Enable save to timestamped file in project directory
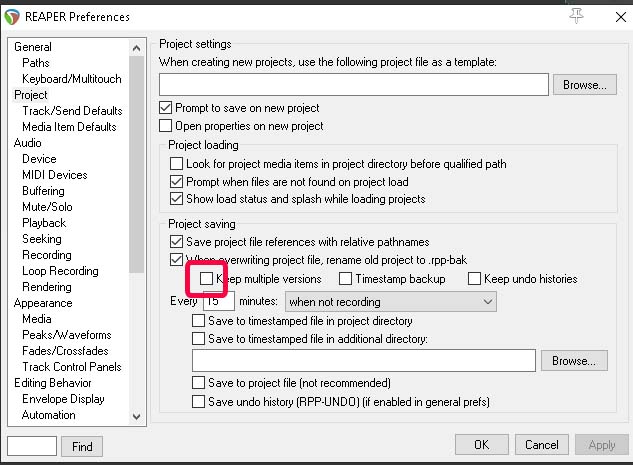This screenshot has width=633, height=465. click(x=198, y=320)
